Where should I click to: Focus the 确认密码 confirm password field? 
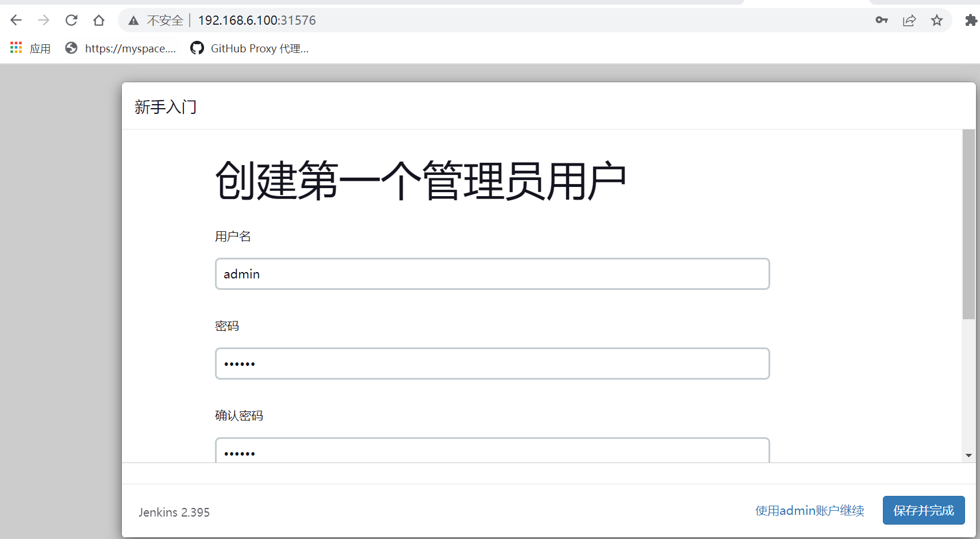point(492,450)
